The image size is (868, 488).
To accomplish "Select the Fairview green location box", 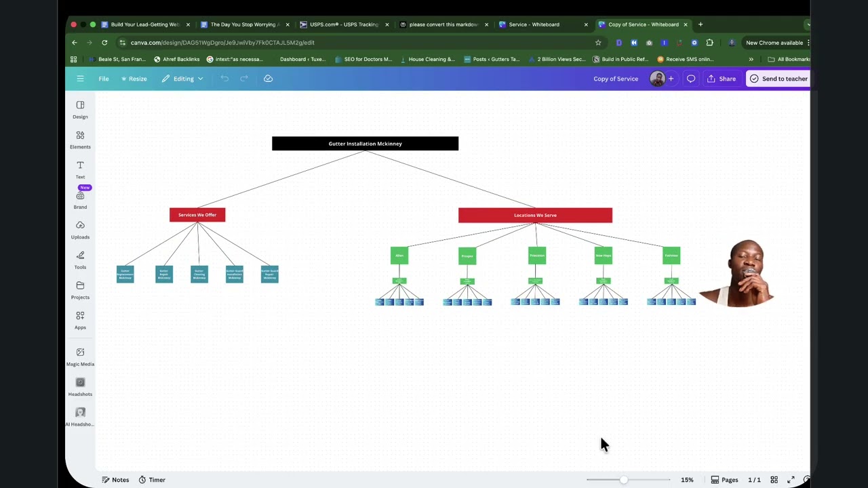I will [x=671, y=256].
